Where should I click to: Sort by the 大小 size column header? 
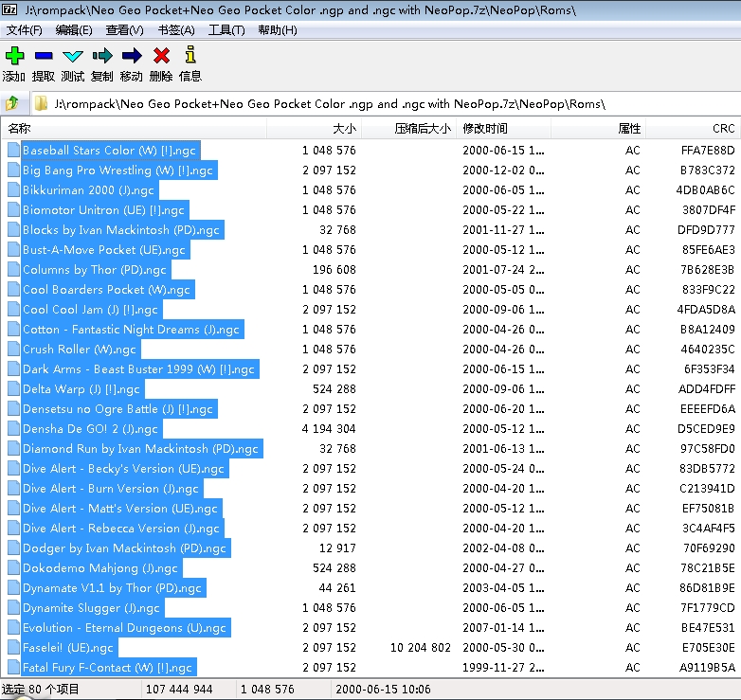click(344, 129)
